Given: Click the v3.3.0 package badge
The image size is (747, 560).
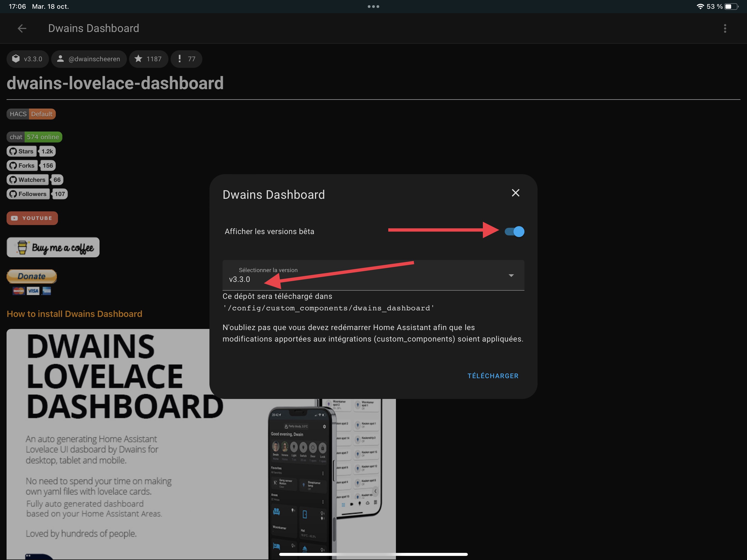Looking at the screenshot, I should point(27,59).
